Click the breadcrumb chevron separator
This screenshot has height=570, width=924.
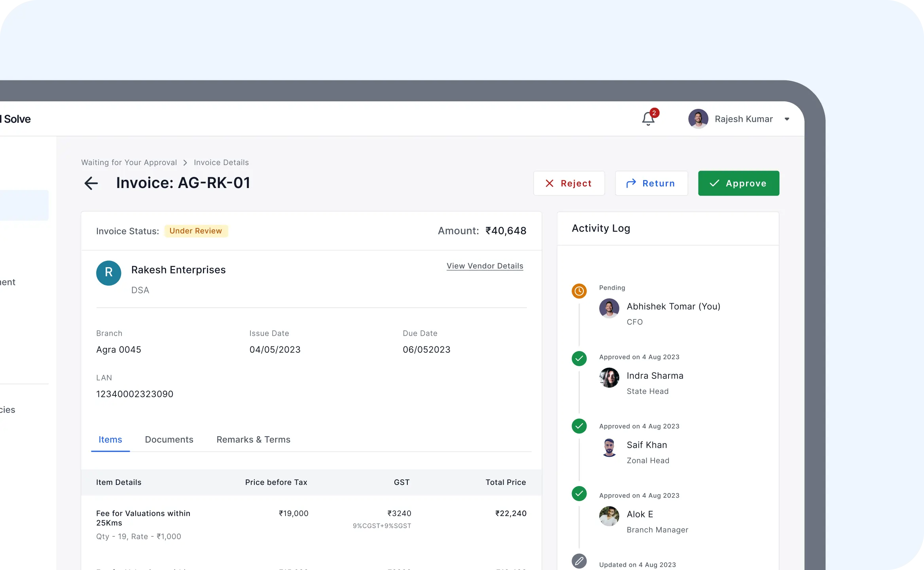(185, 163)
